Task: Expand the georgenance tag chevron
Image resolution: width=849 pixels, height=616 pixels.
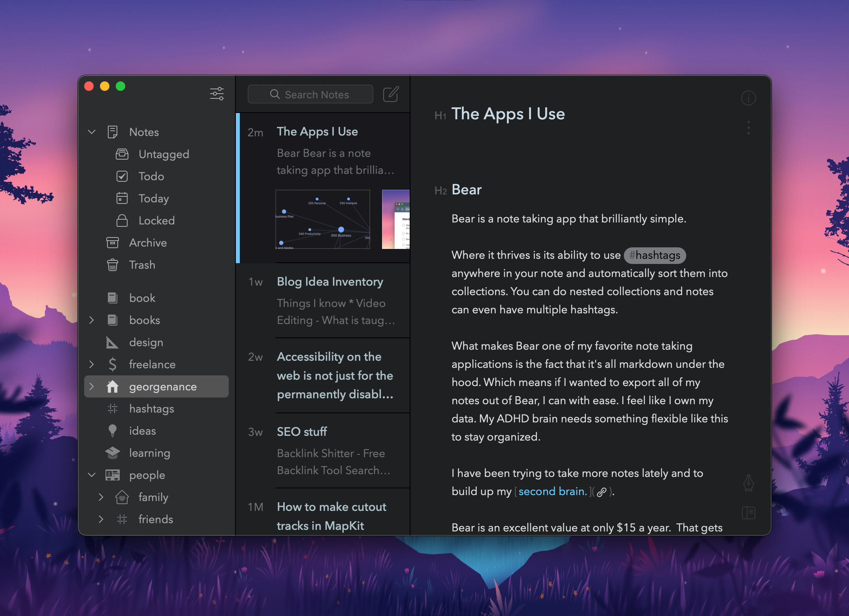Action: pos(92,386)
